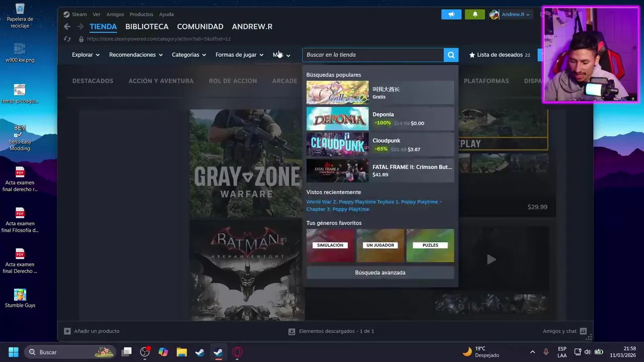Open Ben's Easy Modding desktop shortcut

[x=20, y=131]
